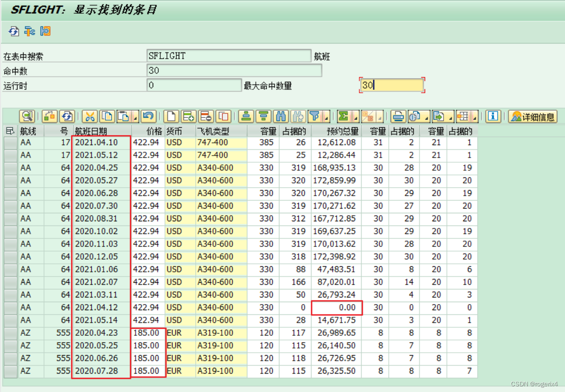This screenshot has width=565, height=392.
Task: Open the subtotal dropdown beside Σ
Action: pyautogui.click(x=356, y=118)
